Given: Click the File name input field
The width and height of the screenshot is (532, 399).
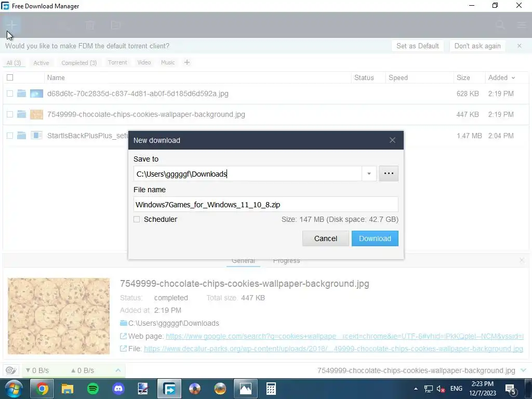Looking at the screenshot, I should click(x=265, y=205).
